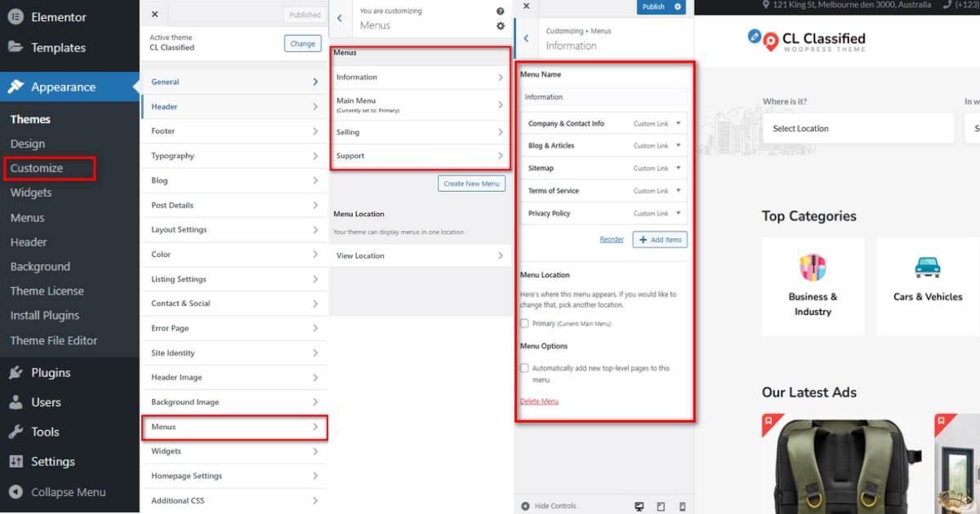Click the Add Items button
The width and height of the screenshot is (980, 514).
coord(660,239)
